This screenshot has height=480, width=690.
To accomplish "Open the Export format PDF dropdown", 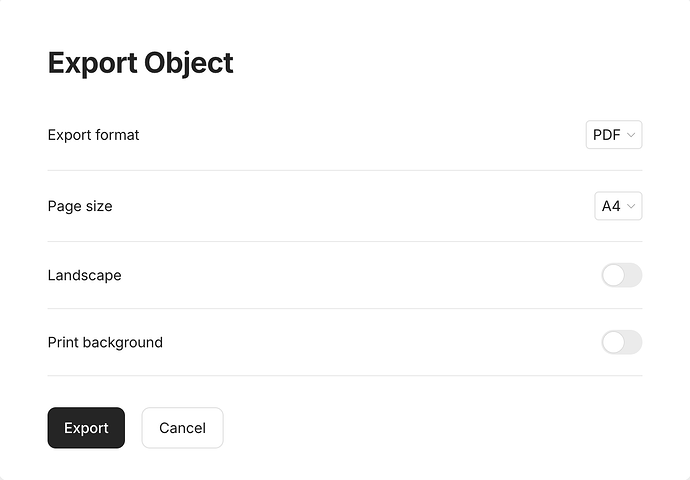I will [614, 135].
